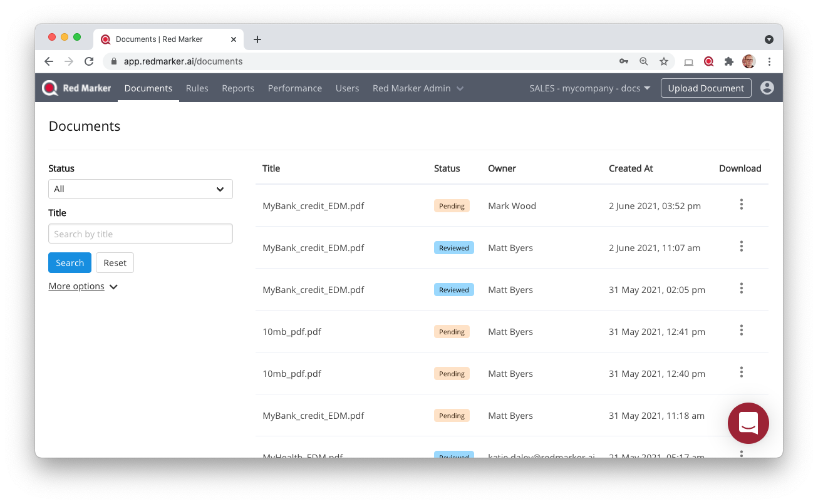The width and height of the screenshot is (818, 504).
Task: Go back using the browser back arrow
Action: (49, 61)
